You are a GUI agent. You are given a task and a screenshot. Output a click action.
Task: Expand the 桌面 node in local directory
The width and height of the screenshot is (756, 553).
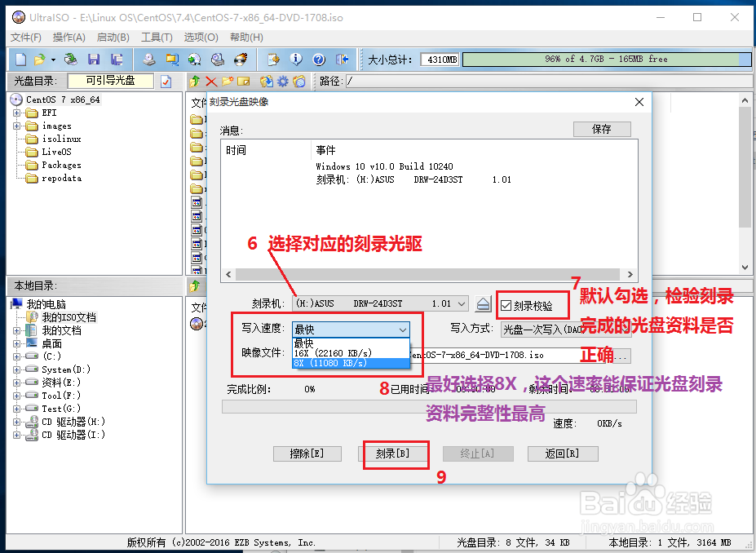[x=17, y=343]
